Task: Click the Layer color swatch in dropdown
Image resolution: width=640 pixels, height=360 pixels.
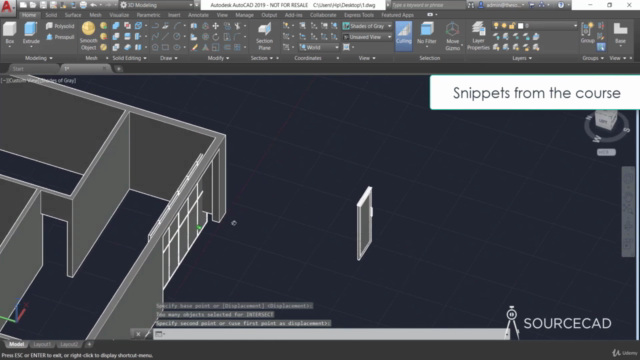Action: tap(520, 26)
